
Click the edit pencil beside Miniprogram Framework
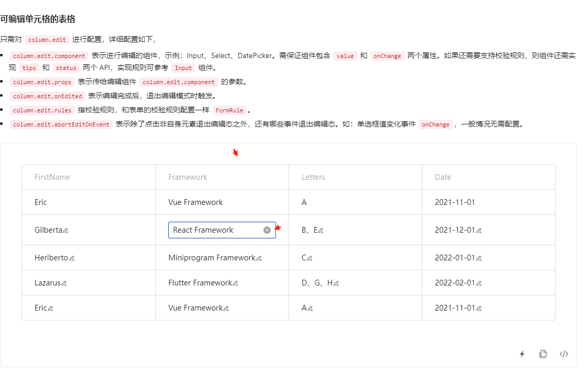259,258
